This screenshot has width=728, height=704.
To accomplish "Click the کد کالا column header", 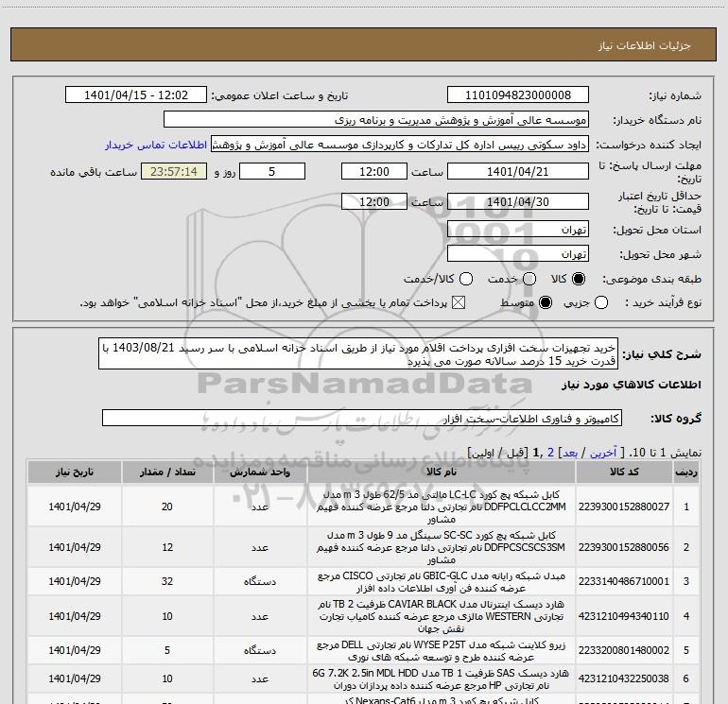I will pos(624,472).
